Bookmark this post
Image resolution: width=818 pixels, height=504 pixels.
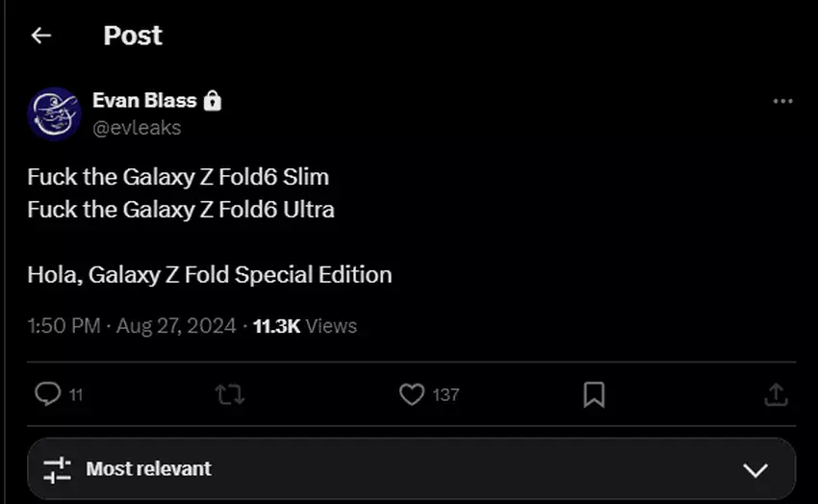(594, 394)
